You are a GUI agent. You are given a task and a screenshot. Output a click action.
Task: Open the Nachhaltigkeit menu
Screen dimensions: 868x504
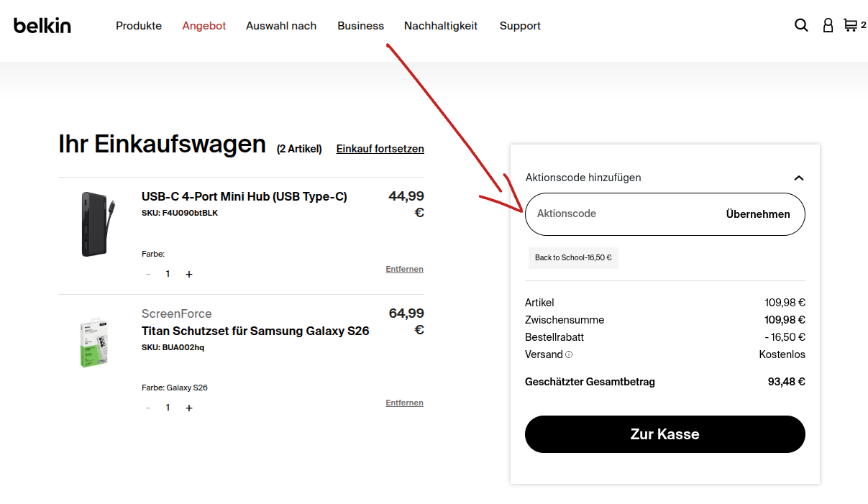[x=441, y=25]
